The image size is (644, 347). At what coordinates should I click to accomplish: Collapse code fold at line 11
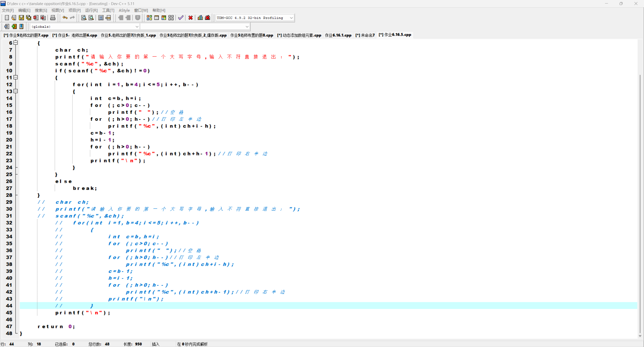click(x=16, y=77)
